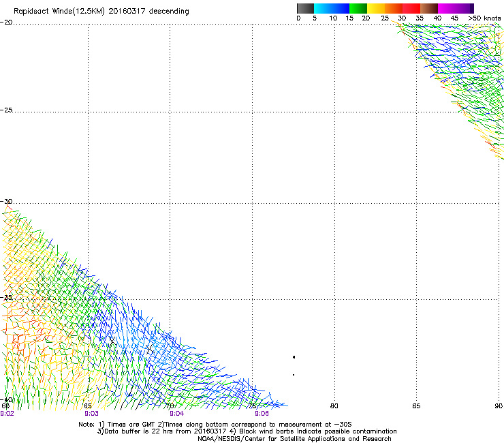The image size is (504, 443).
Task: Click the legend tick label 40
Action: pos(437,18)
